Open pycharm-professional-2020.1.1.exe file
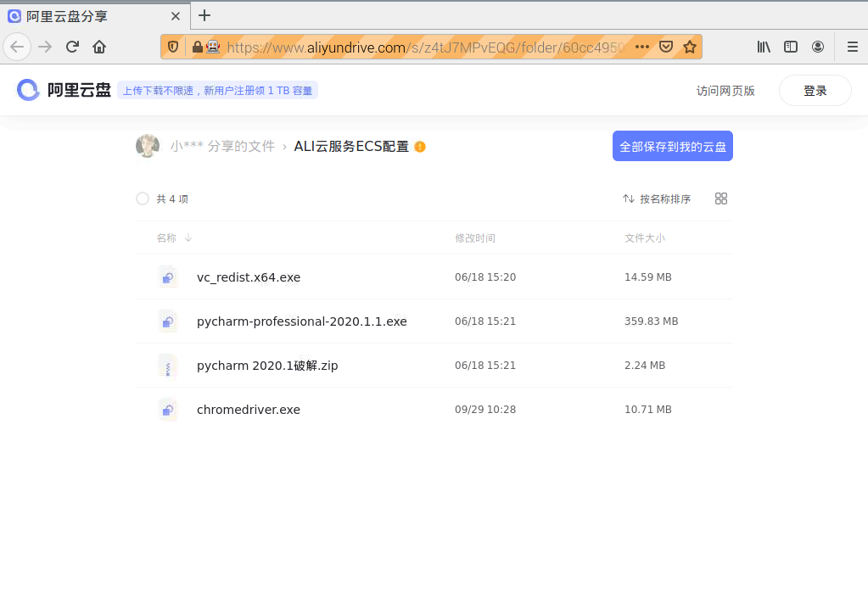868x598 pixels. pos(302,321)
